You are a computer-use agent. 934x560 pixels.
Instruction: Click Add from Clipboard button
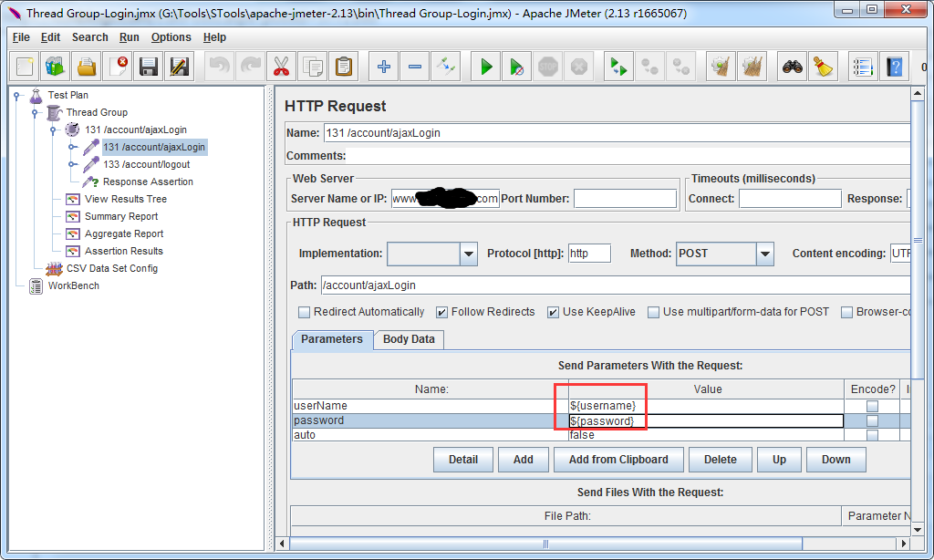coord(618,460)
